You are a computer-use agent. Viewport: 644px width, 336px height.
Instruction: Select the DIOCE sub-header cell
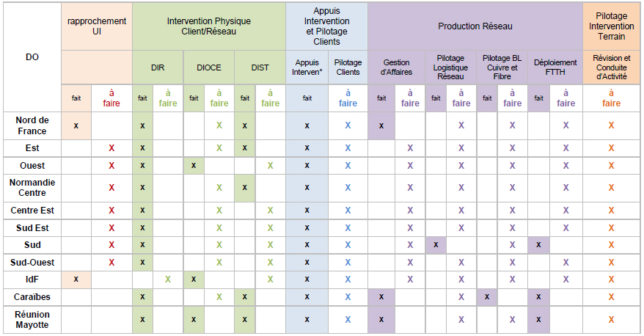tap(208, 67)
